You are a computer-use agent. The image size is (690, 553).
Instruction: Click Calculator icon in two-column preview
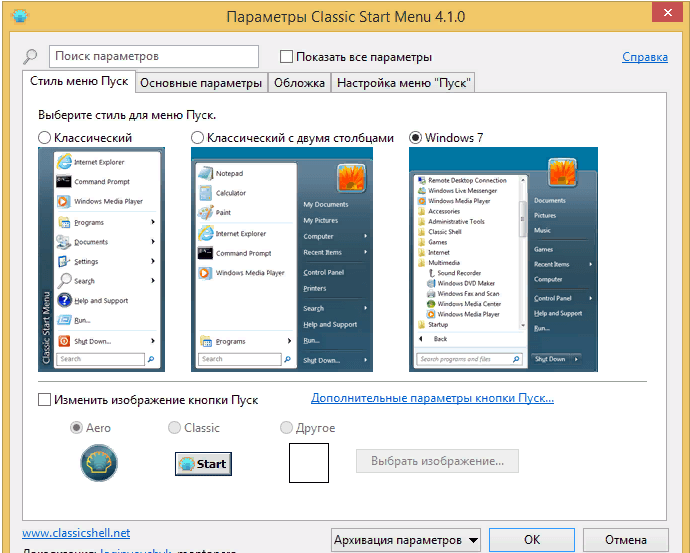[x=206, y=193]
